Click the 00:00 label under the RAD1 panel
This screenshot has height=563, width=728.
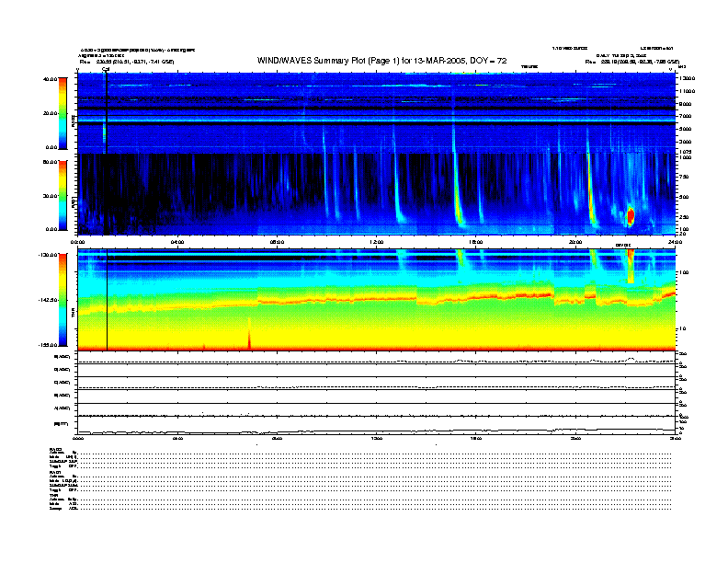[79, 242]
